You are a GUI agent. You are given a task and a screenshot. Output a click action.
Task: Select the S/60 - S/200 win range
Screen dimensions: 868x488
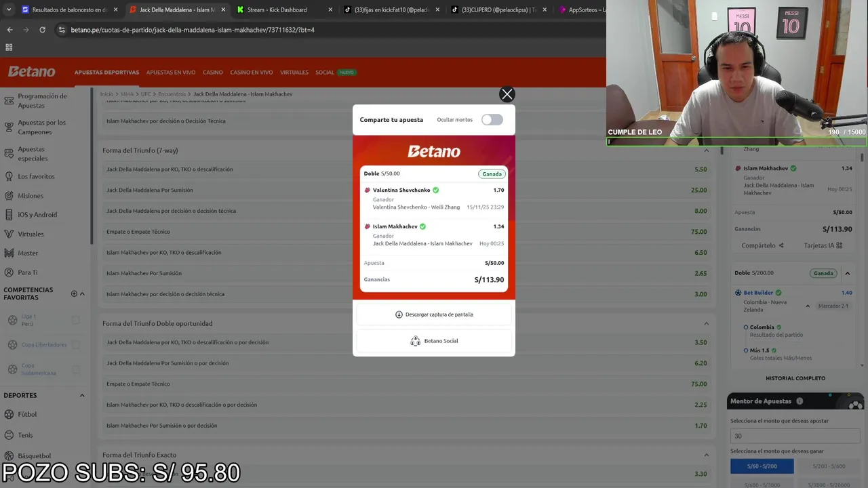(x=762, y=466)
